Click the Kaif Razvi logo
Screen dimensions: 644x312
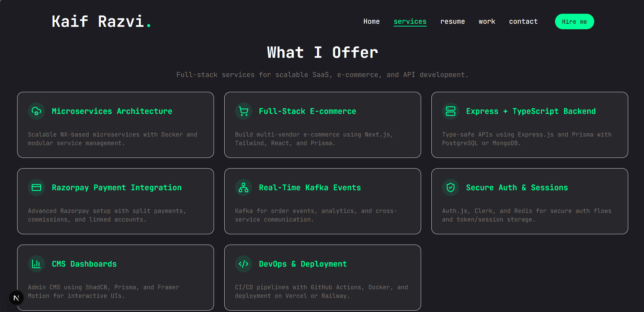coord(101,21)
